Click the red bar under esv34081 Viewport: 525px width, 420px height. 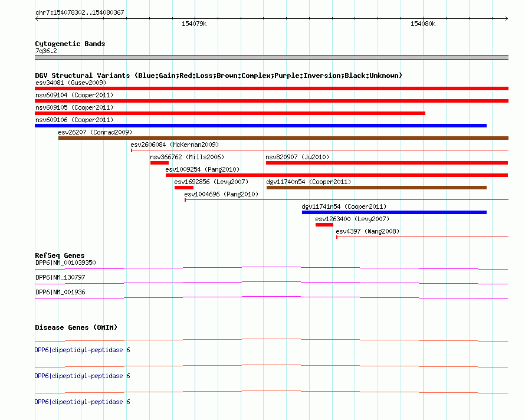pos(271,88)
